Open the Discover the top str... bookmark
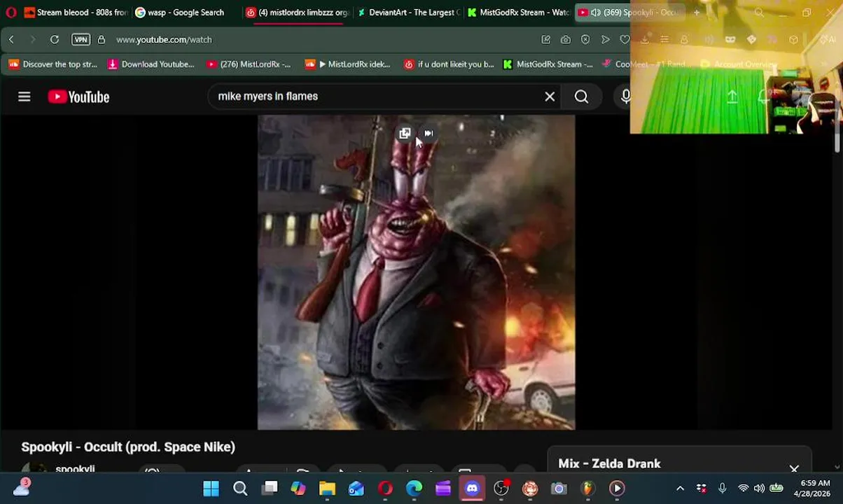843x504 pixels. (53, 64)
